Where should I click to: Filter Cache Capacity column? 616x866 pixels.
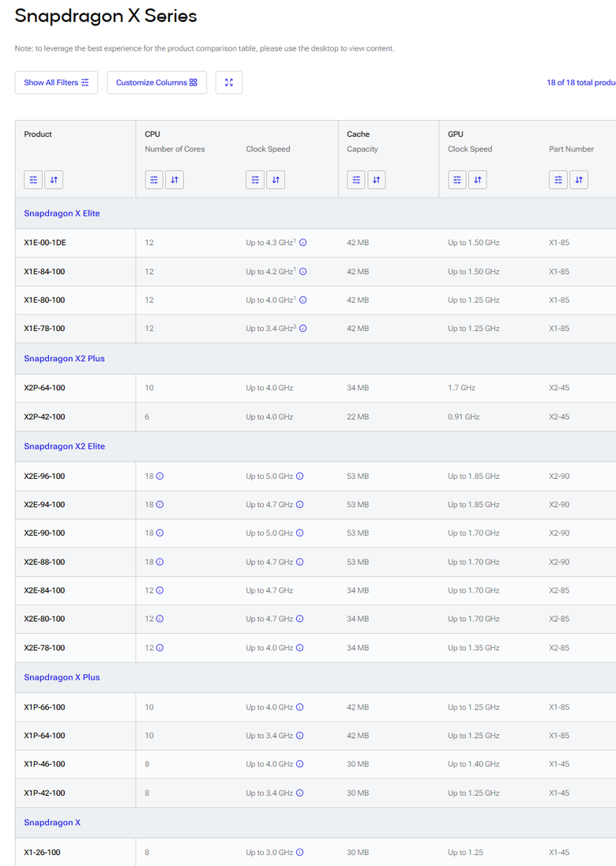(356, 179)
